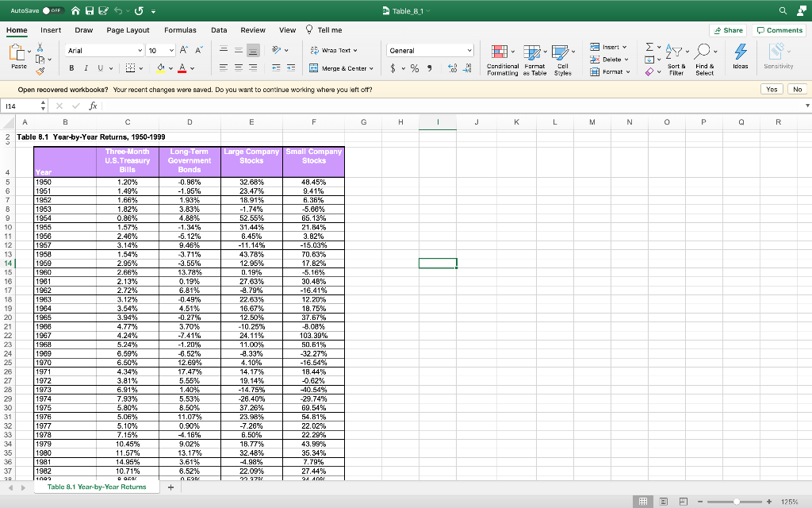This screenshot has height=508, width=812.
Task: Expand the Borders dropdown arrow
Action: (140, 68)
